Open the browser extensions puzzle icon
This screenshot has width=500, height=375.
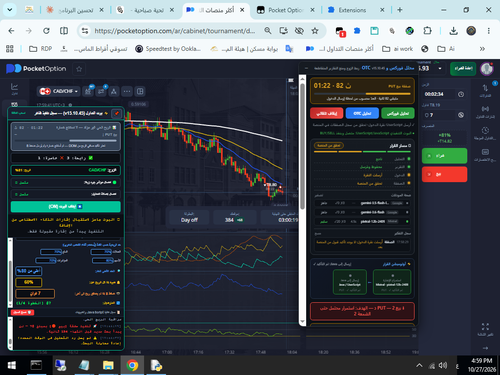pos(427,31)
